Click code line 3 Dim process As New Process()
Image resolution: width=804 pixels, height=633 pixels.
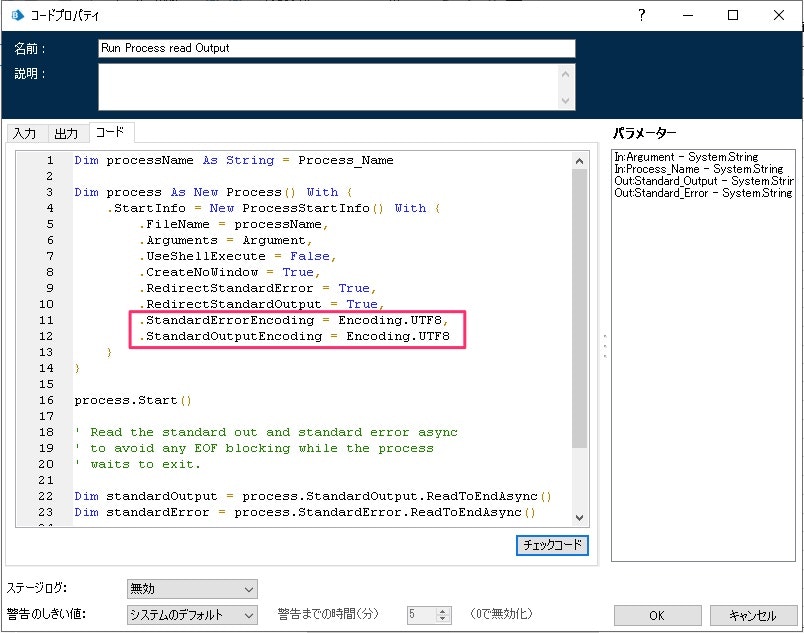click(x=213, y=192)
